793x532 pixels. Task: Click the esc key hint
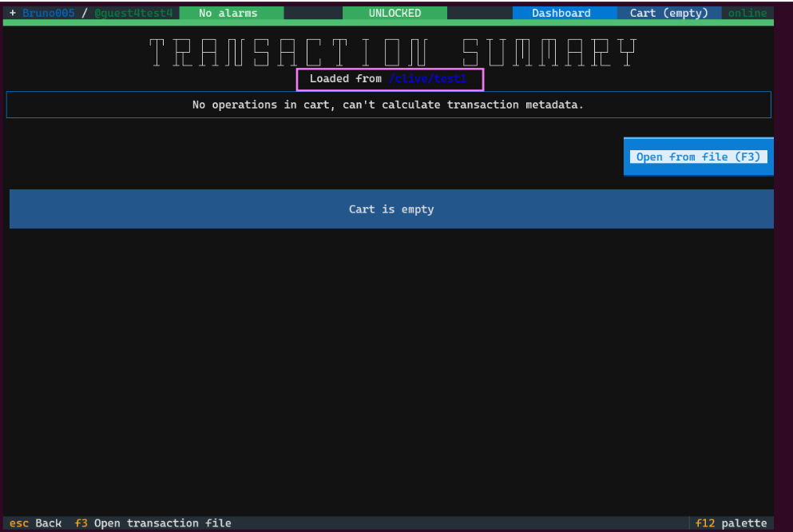pos(19,523)
